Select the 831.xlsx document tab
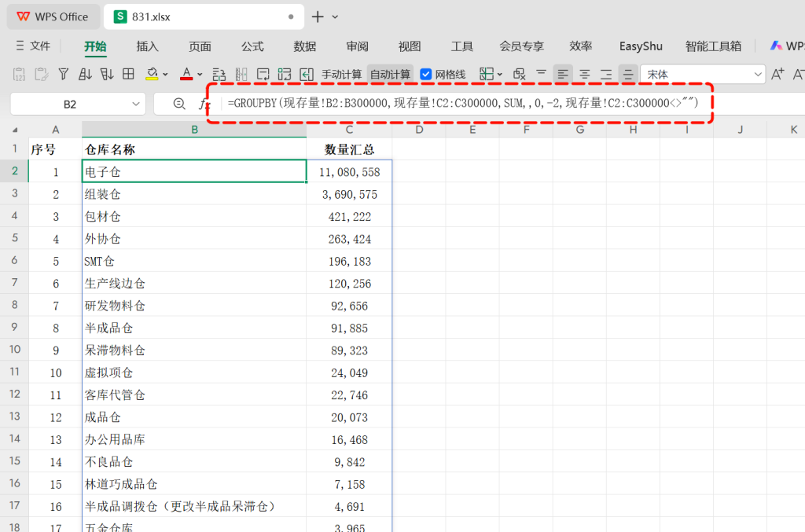Screen dimensions: 805x532 (x=204, y=17)
